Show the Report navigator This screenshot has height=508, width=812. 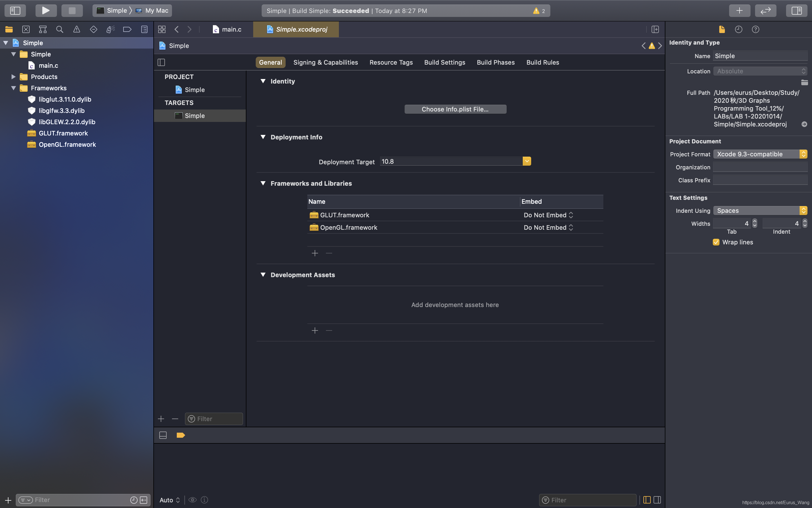point(144,29)
